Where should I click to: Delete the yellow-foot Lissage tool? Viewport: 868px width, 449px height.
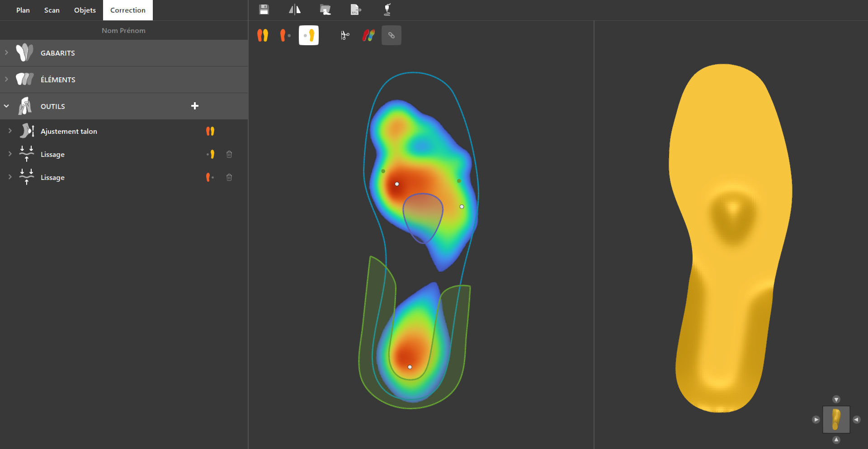coord(229,155)
